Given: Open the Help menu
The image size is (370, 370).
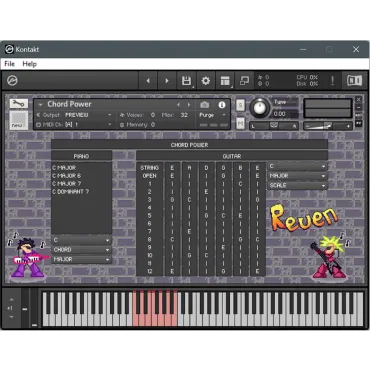Looking at the screenshot, I should pyautogui.click(x=29, y=64).
